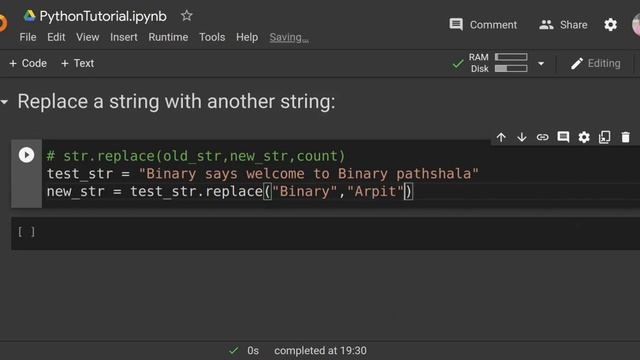Run the str.replace code cell
The image size is (640, 360).
(x=27, y=155)
